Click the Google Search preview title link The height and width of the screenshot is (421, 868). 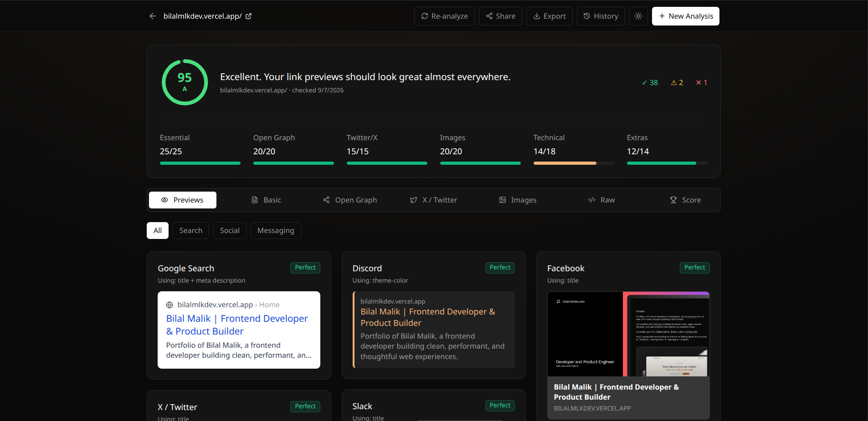tap(237, 325)
